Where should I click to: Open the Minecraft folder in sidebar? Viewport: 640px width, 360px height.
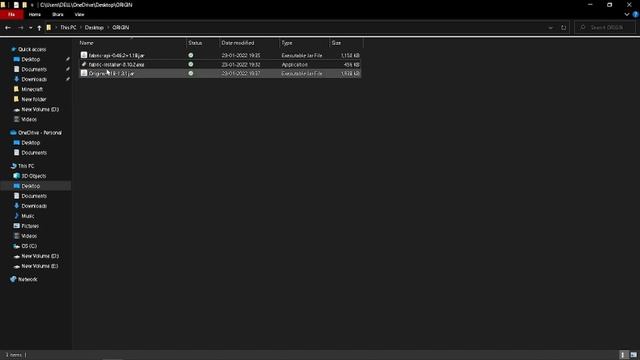[x=32, y=89]
